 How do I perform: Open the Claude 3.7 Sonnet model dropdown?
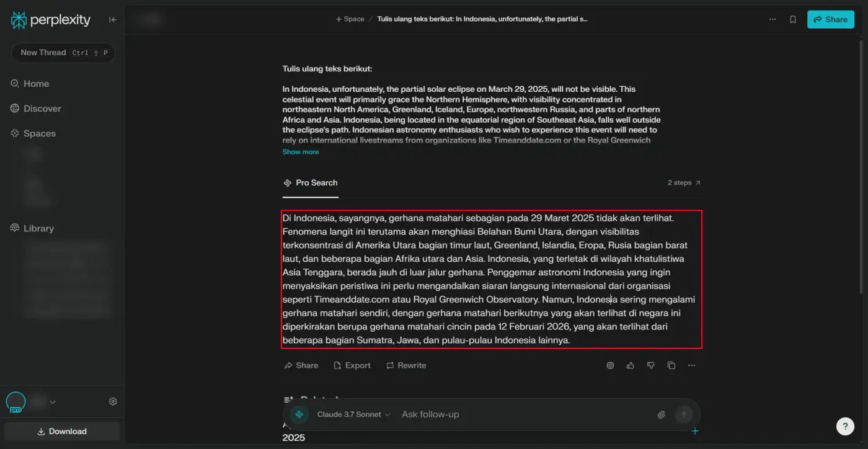coord(353,414)
